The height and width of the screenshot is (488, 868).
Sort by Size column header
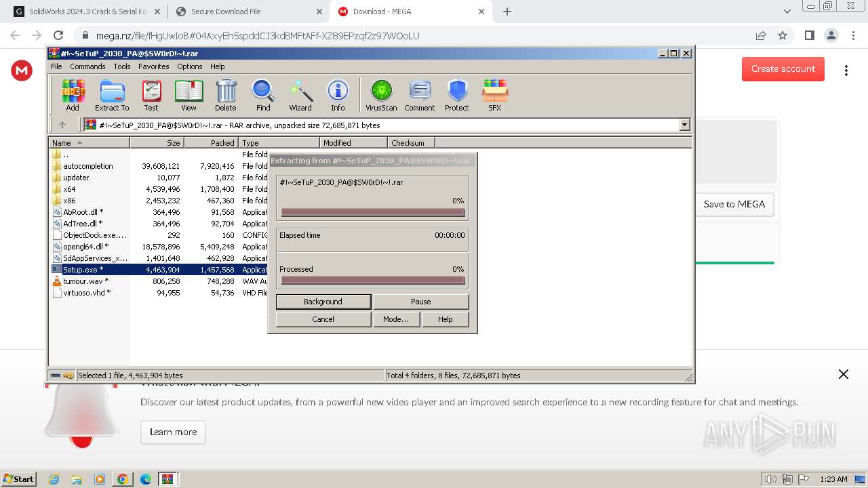pos(157,143)
